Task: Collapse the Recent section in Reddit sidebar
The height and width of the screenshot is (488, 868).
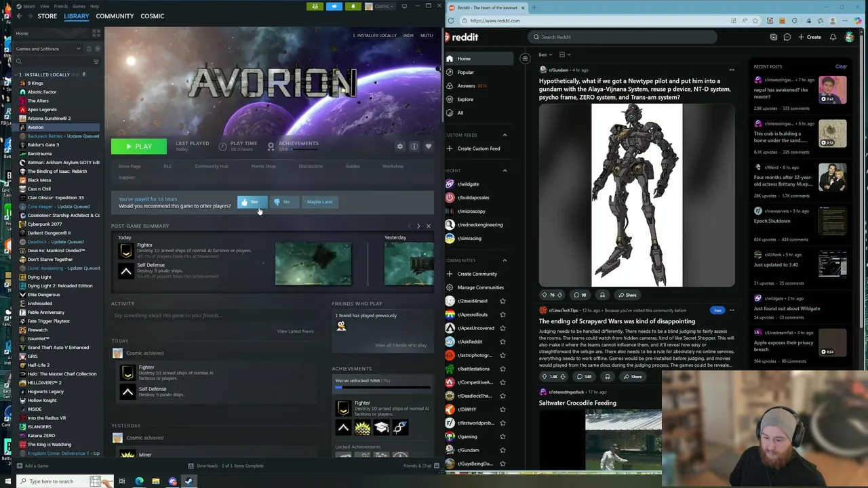Action: 505,171
